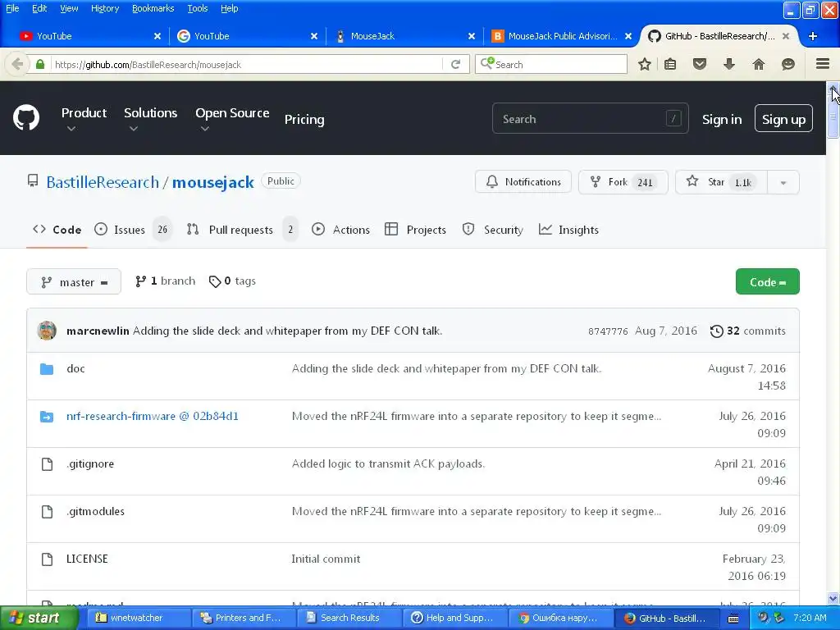Click the Pricing link

point(304,120)
